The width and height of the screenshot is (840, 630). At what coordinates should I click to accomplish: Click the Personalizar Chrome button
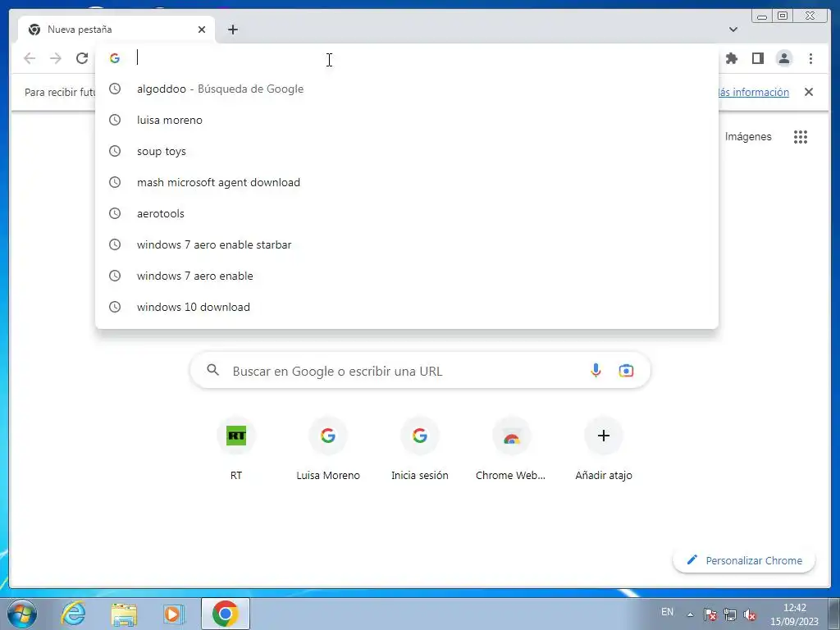coord(744,560)
